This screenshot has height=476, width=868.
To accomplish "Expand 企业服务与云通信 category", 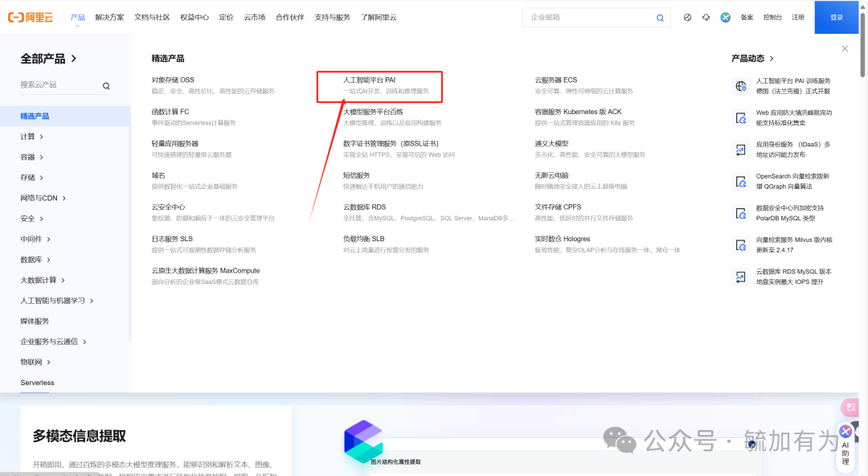I will coord(84,342).
